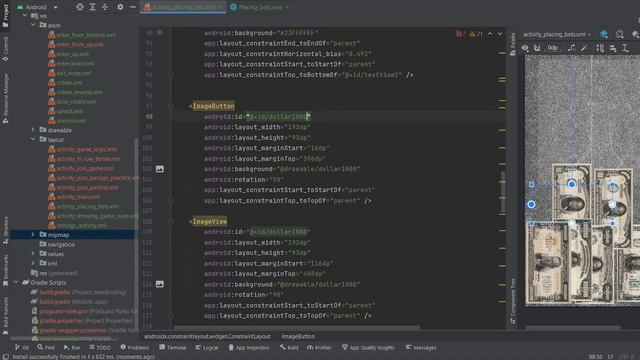
Task: Open the Bookmarks side tab
Action: (x=5, y=269)
